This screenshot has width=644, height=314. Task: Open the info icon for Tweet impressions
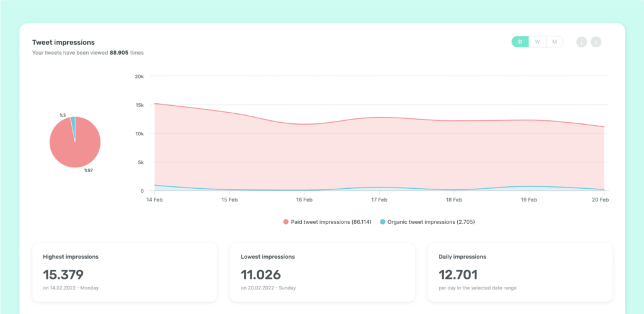point(582,42)
